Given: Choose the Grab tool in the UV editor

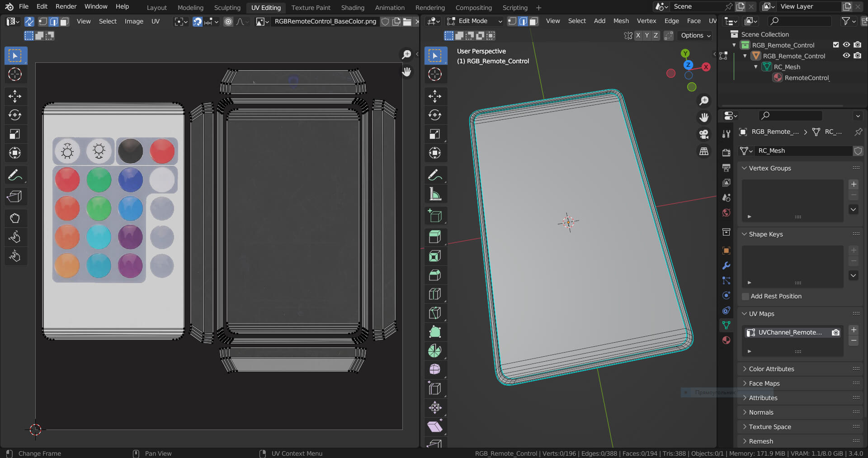Looking at the screenshot, I should click(x=15, y=218).
